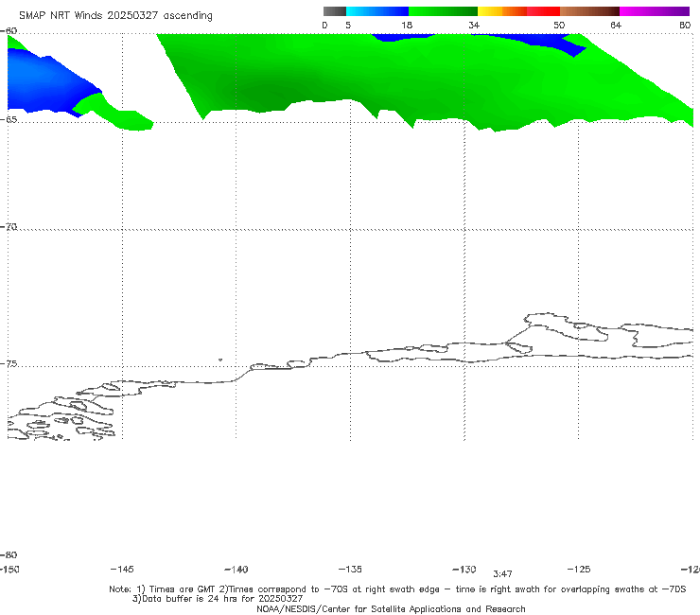The height and width of the screenshot is (615, 700).
Task: Click the 'NOAA/NESDIS/Center for Satellite Applications' credit line
Action: [x=391, y=609]
